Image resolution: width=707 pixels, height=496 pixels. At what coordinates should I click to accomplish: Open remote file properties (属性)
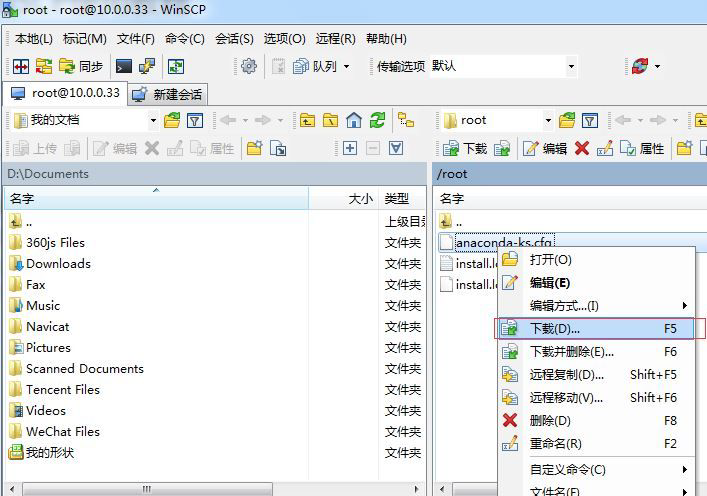point(642,148)
